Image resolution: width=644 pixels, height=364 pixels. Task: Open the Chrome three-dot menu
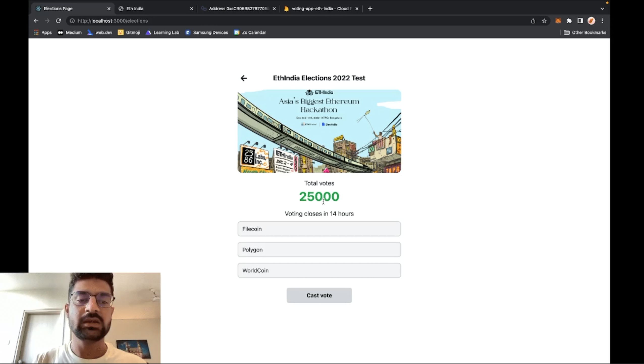602,21
